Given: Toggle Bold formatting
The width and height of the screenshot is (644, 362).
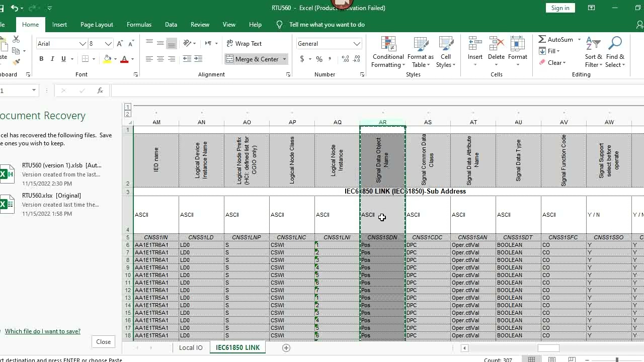Looking at the screenshot, I should coord(41,59).
